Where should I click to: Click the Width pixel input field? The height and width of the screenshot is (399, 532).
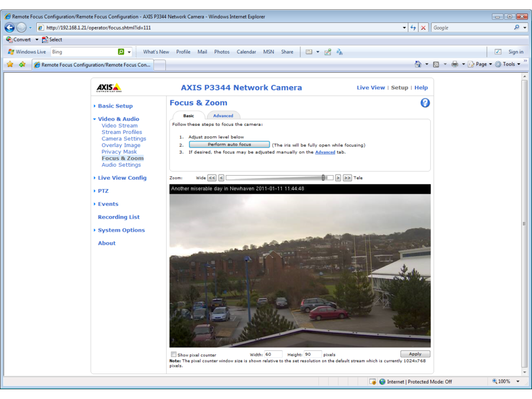click(273, 354)
